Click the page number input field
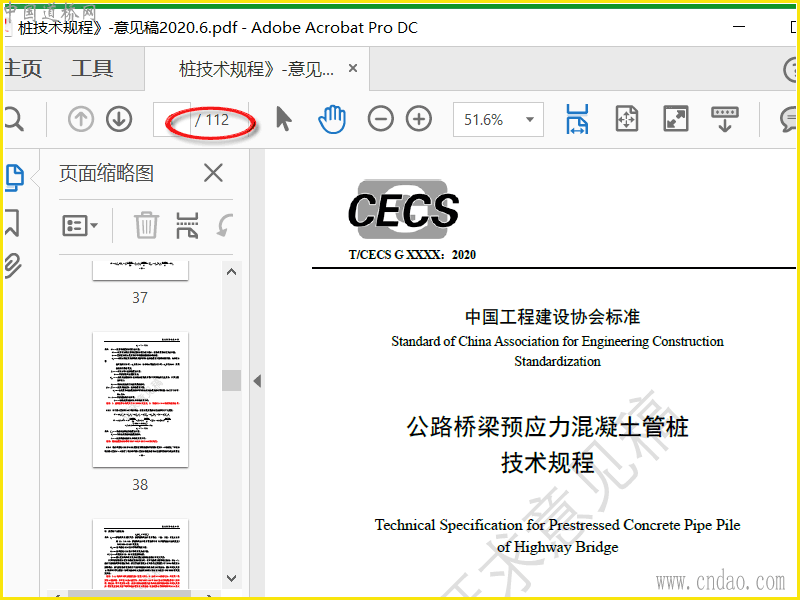Image resolution: width=800 pixels, height=600 pixels. (x=171, y=119)
